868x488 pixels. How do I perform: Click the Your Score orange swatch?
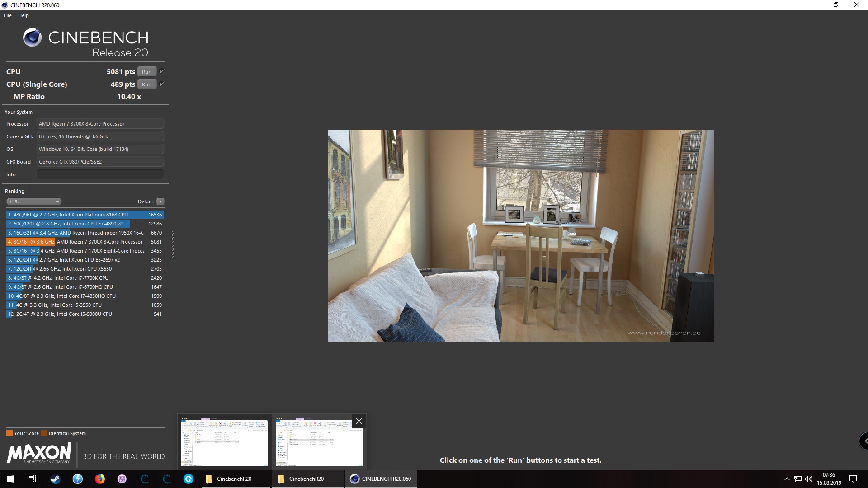(9, 433)
